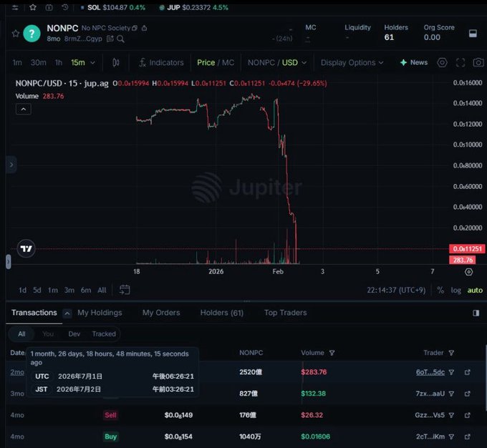Viewport: 487px width, 448px height.
Task: Set chart range to 1d
Action: click(x=22, y=291)
